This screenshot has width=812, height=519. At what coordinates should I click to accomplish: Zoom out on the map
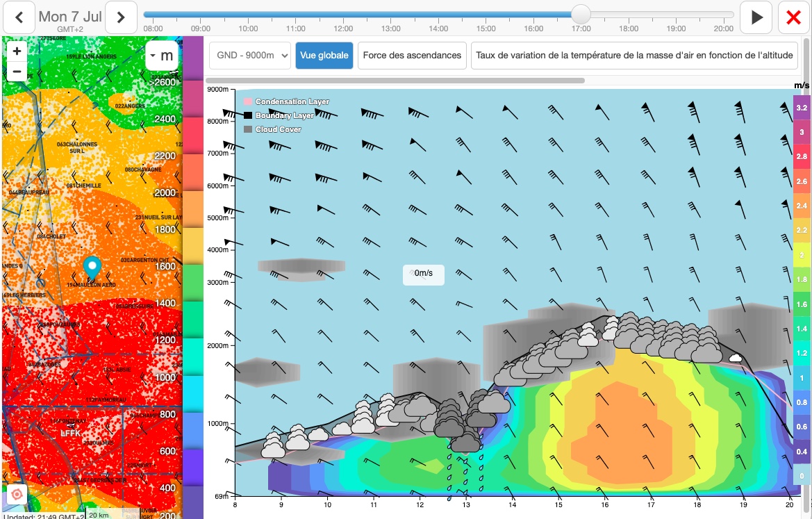[x=17, y=71]
